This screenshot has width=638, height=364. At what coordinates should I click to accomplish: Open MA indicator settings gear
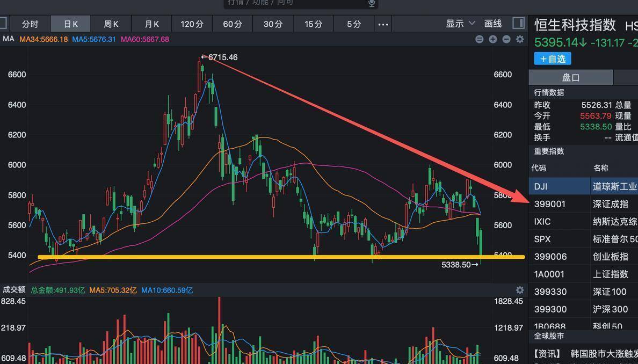(x=519, y=39)
